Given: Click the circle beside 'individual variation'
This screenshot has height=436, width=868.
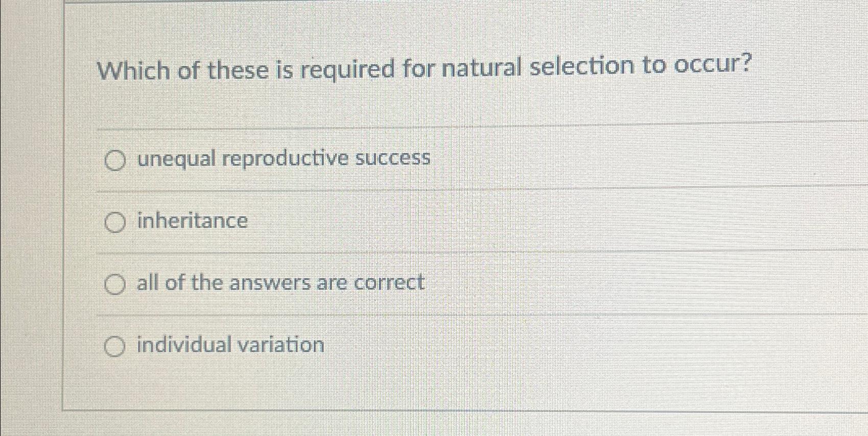Looking at the screenshot, I should [115, 347].
